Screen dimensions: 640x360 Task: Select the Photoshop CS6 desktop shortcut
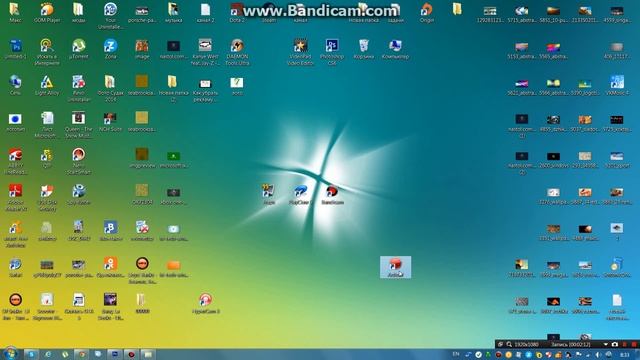pyautogui.click(x=332, y=52)
